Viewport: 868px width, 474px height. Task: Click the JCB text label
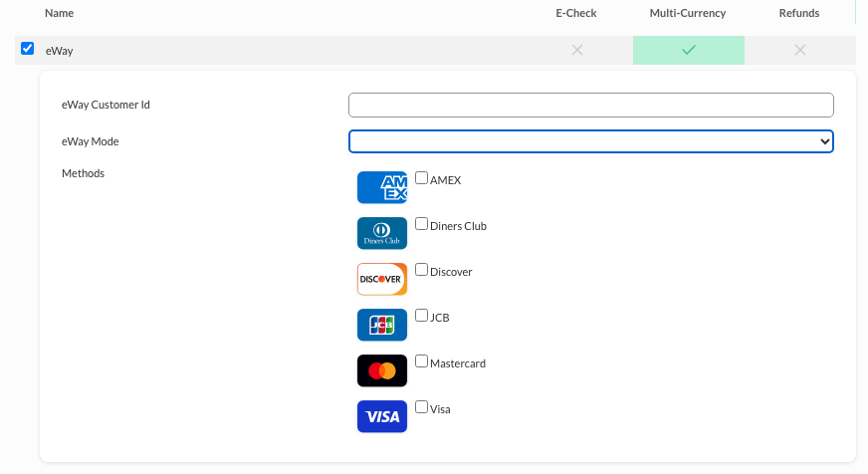(440, 318)
